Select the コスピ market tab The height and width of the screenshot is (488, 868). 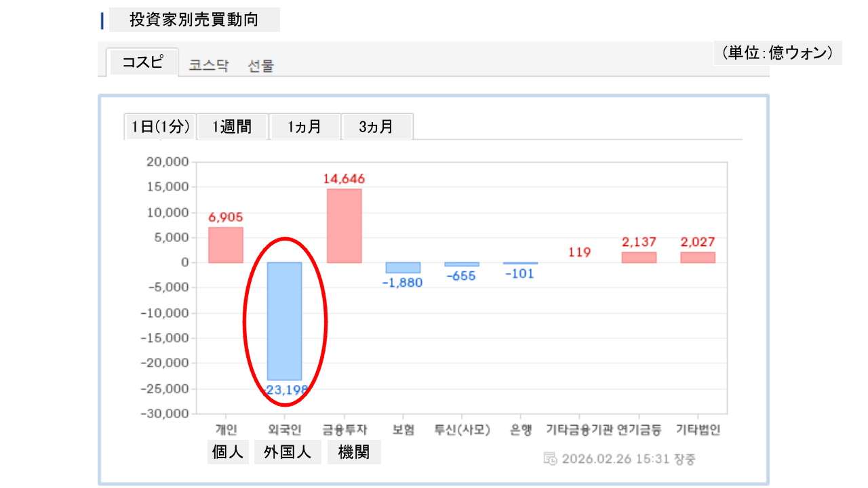click(x=142, y=62)
